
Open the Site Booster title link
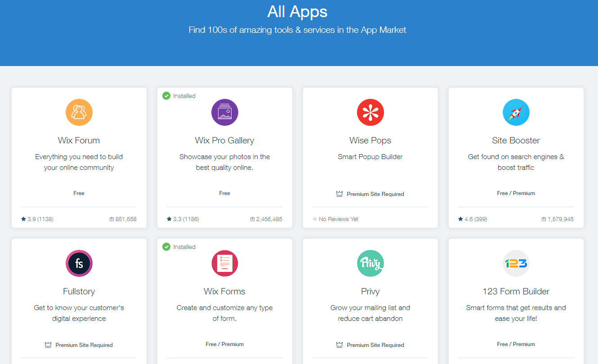(x=516, y=140)
